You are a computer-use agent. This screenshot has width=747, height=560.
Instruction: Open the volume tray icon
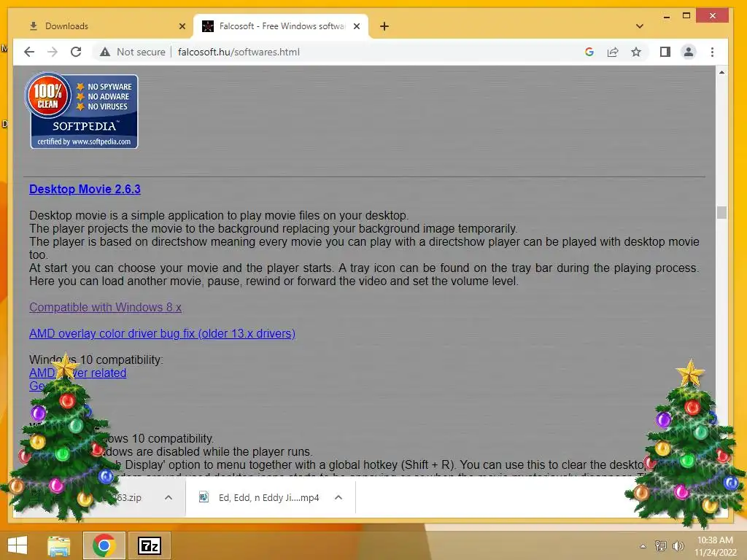point(678,546)
